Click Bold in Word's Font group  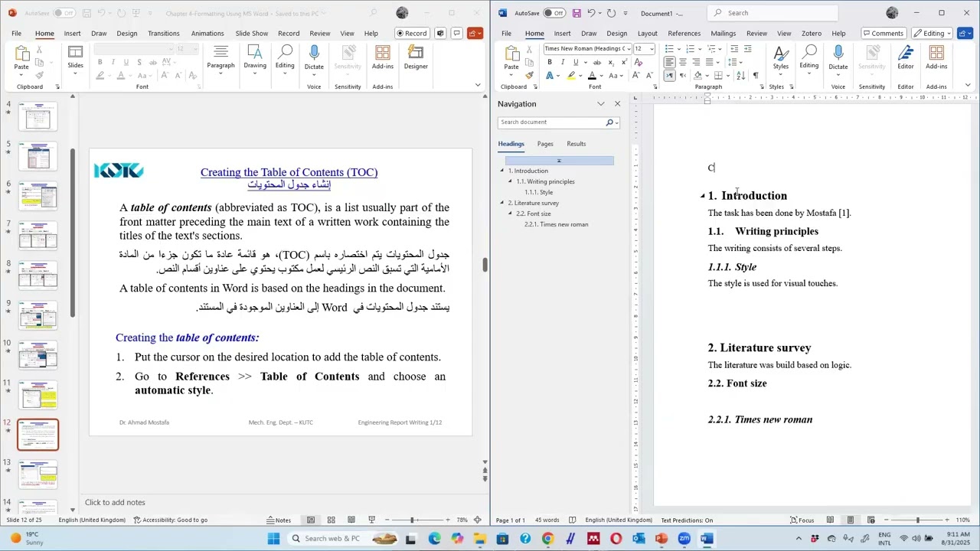pos(550,62)
